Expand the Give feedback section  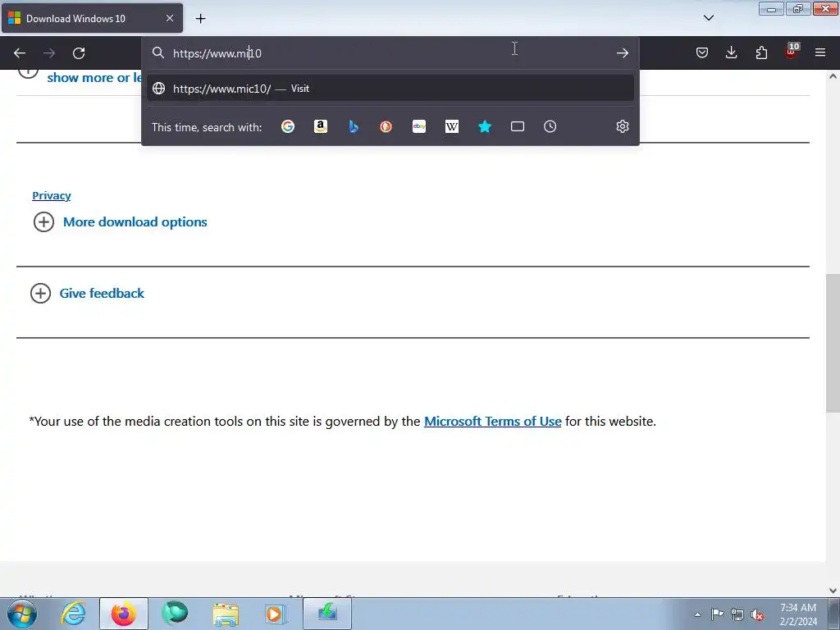[87, 293]
